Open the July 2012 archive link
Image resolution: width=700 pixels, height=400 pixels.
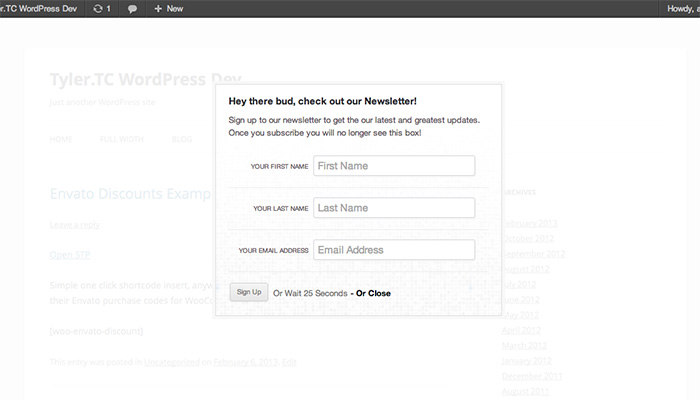coord(519,284)
